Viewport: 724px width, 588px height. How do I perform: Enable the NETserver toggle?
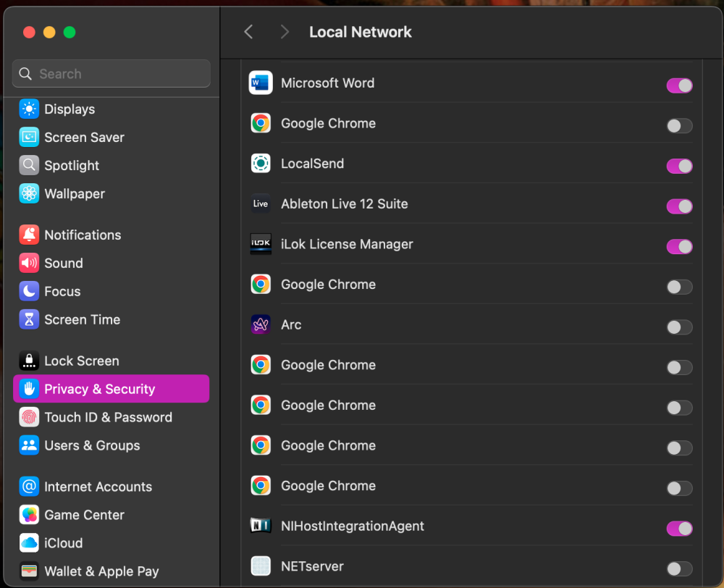(x=679, y=568)
